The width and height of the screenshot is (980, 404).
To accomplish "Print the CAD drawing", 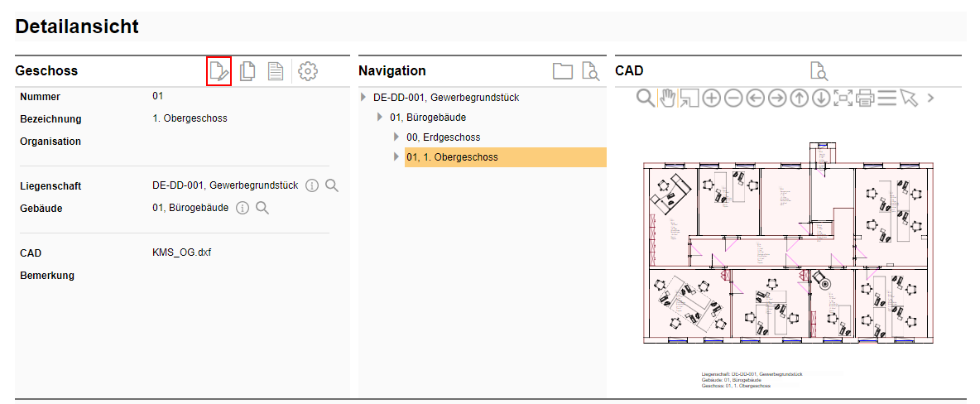I will pos(865,98).
